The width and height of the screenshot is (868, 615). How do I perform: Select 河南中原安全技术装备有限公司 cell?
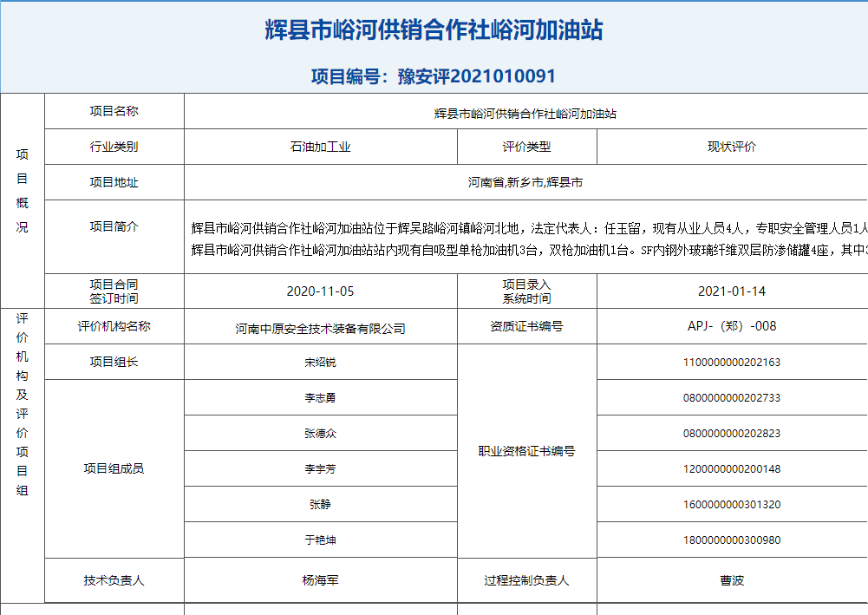pos(321,329)
